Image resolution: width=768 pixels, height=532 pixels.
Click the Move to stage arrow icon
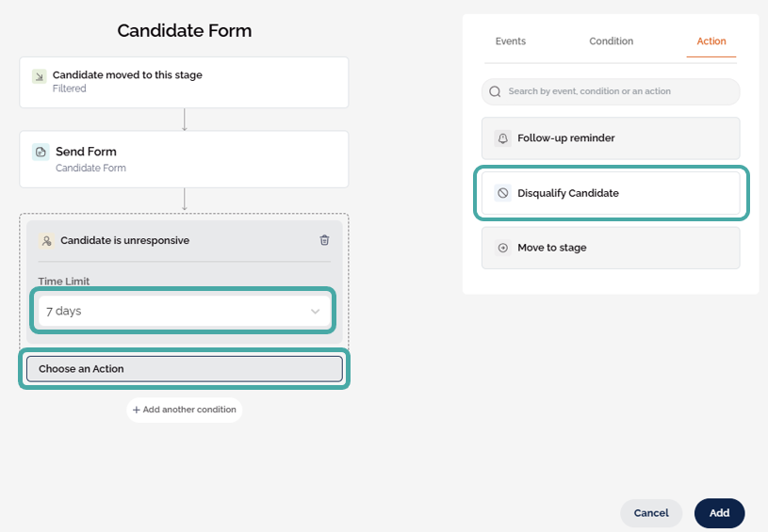[x=502, y=248]
